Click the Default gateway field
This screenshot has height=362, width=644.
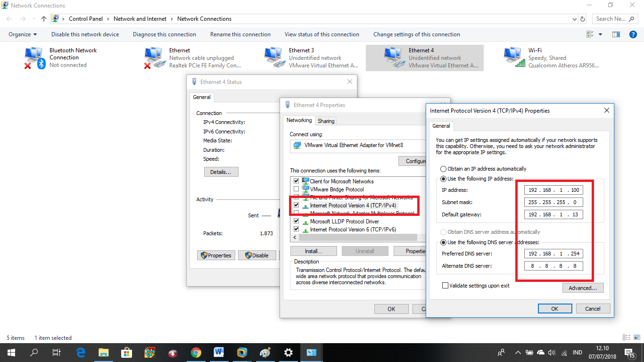(553, 214)
